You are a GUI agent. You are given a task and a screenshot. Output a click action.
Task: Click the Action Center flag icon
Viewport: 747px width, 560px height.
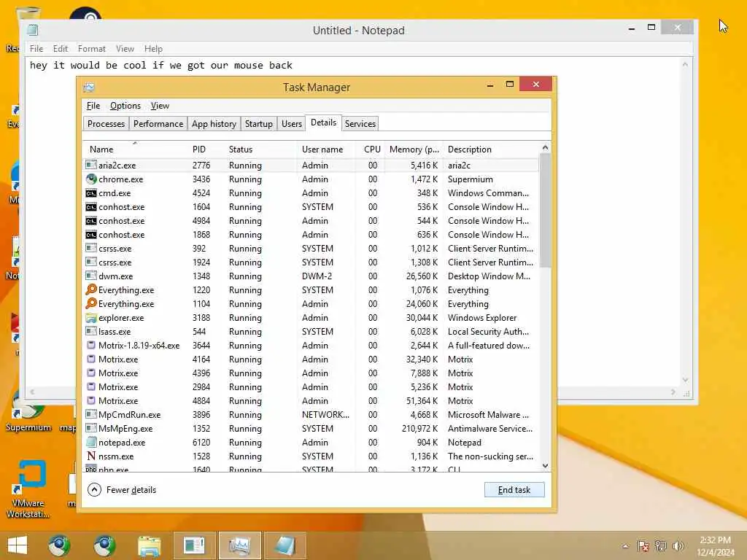643,545
